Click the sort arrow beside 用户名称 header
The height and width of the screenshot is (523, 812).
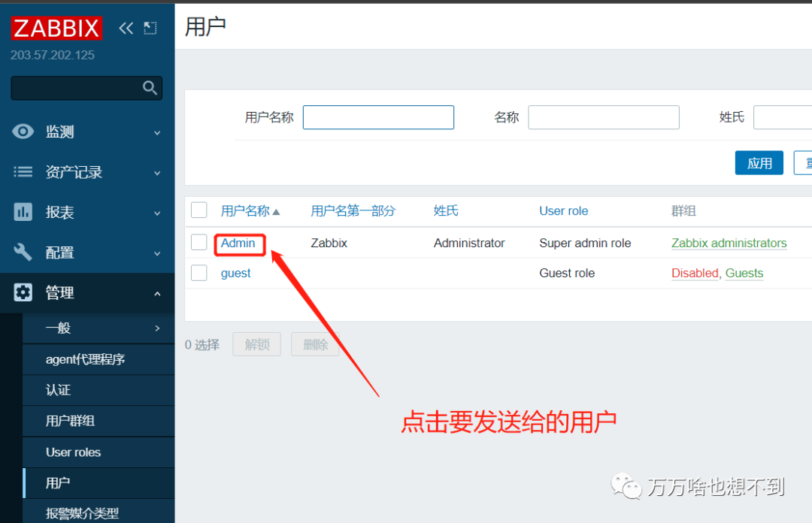pos(276,212)
